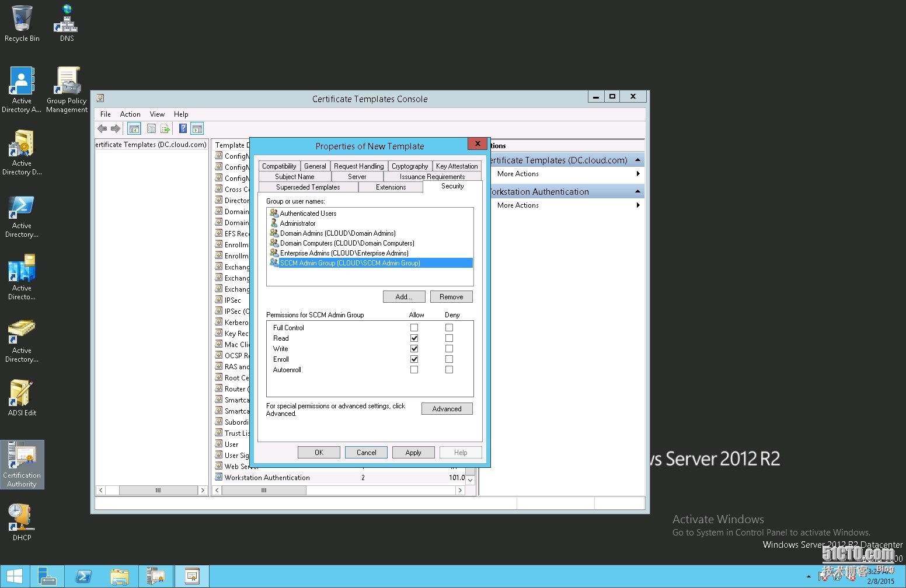The image size is (906, 588).
Task: Open Active Directory Administrative Center desktop icon
Action: click(x=22, y=90)
